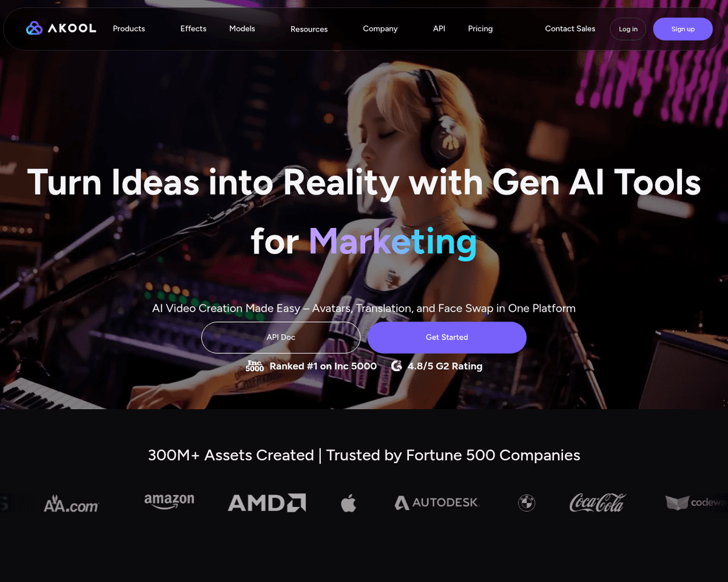Expand the Products menu
Viewport: 728px width, 582px height.
click(129, 28)
